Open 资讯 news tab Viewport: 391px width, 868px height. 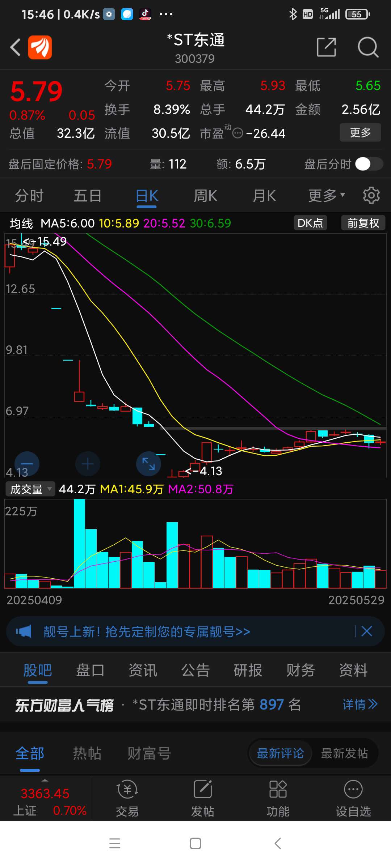tap(143, 670)
